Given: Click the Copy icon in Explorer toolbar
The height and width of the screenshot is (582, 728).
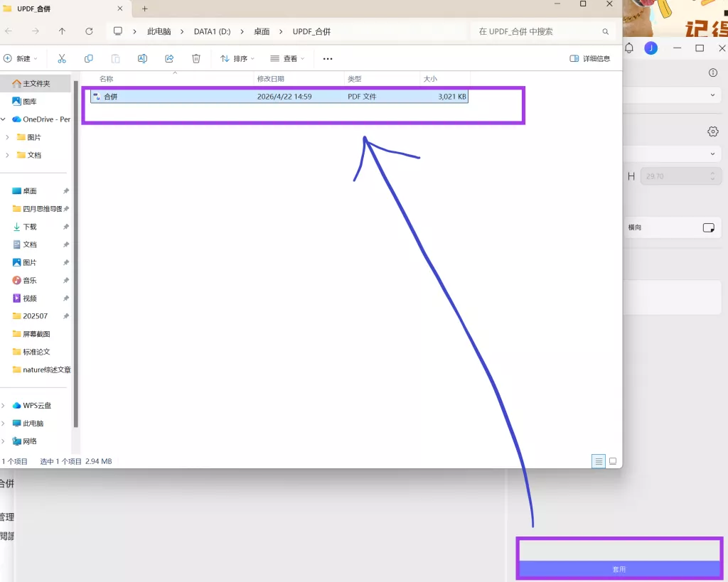Looking at the screenshot, I should tap(89, 58).
